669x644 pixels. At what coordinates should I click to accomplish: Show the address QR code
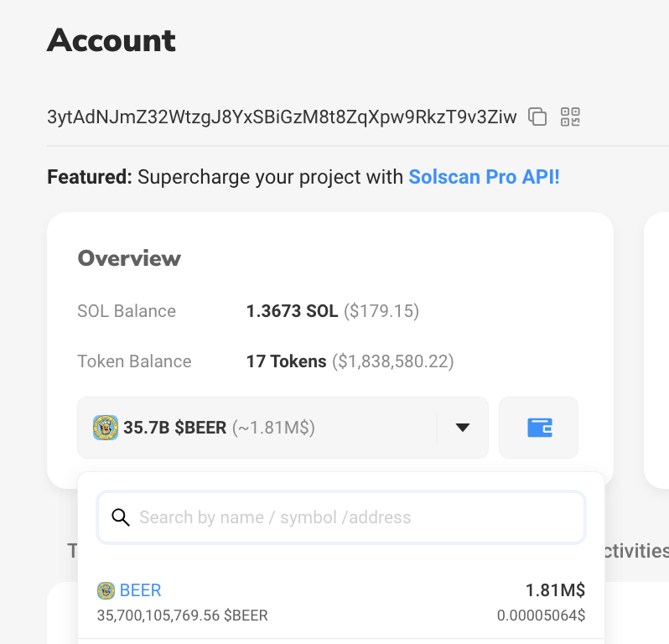coord(570,117)
